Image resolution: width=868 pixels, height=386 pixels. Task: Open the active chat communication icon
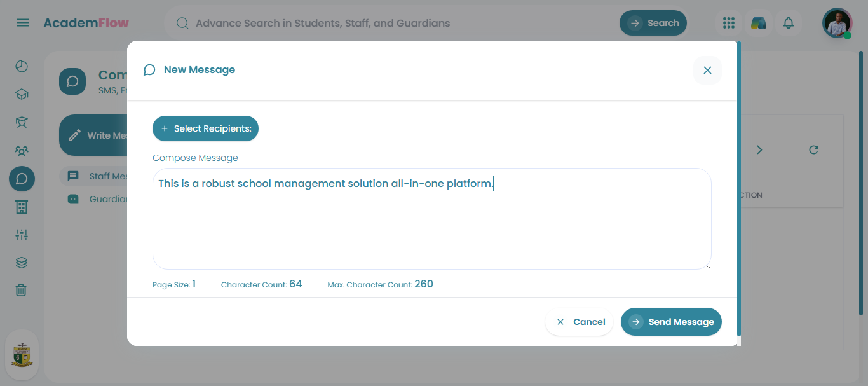click(x=21, y=179)
